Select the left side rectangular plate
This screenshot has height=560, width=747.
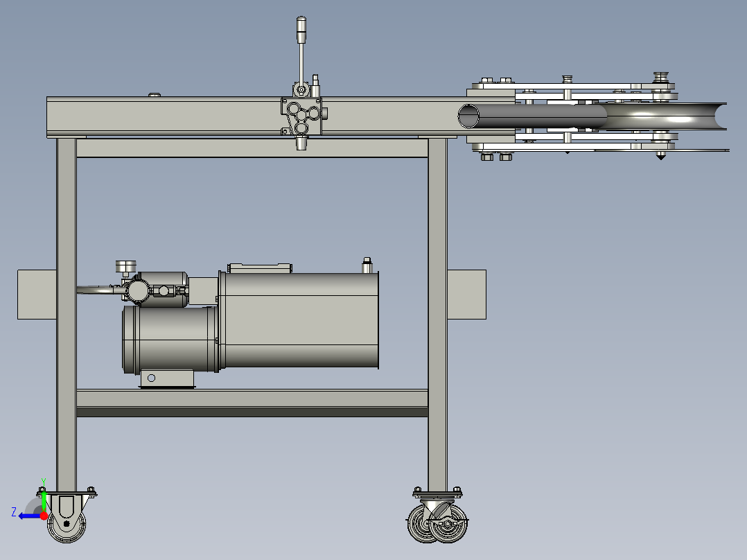tap(37, 295)
